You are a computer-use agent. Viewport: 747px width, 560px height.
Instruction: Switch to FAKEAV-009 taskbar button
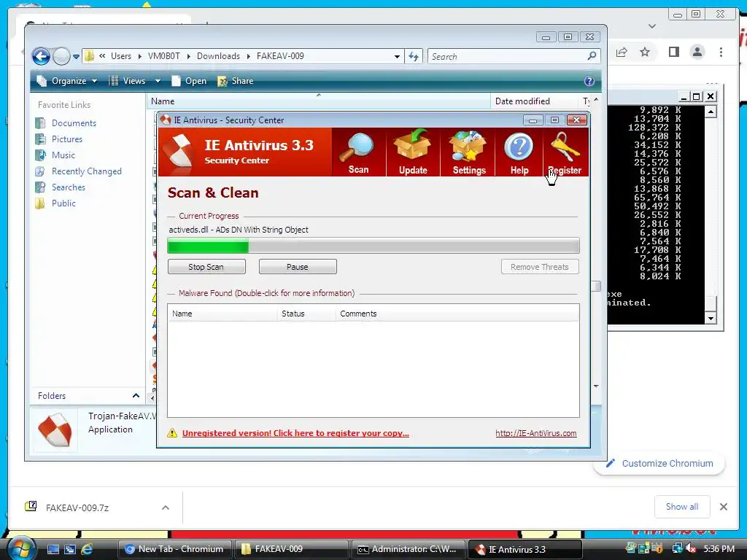tap(291, 549)
